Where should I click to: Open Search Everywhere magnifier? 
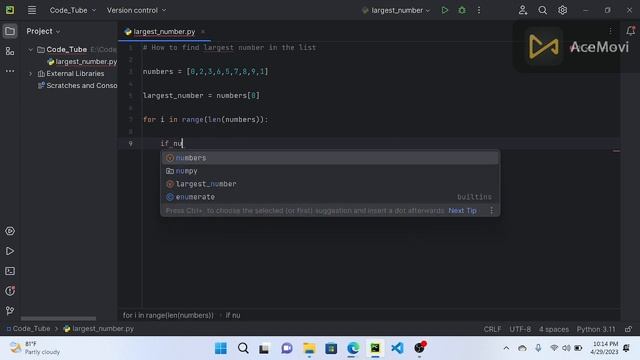click(x=542, y=10)
